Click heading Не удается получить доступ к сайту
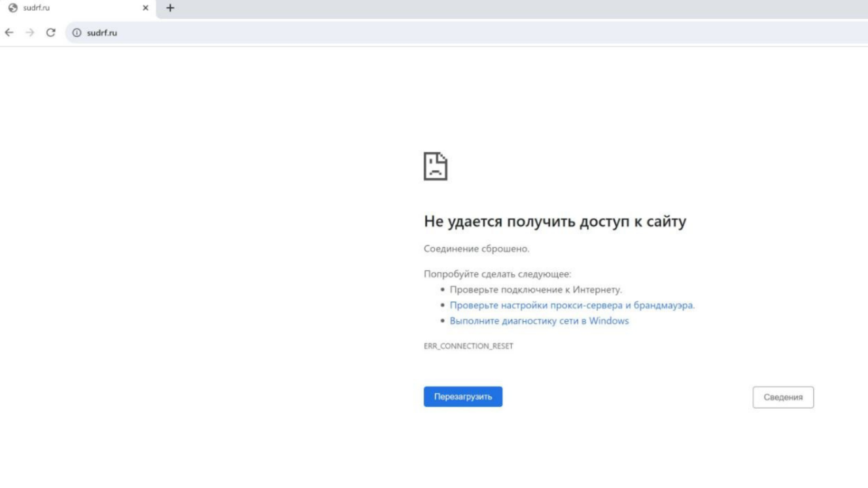Viewport: 868px width, 488px height. (555, 222)
